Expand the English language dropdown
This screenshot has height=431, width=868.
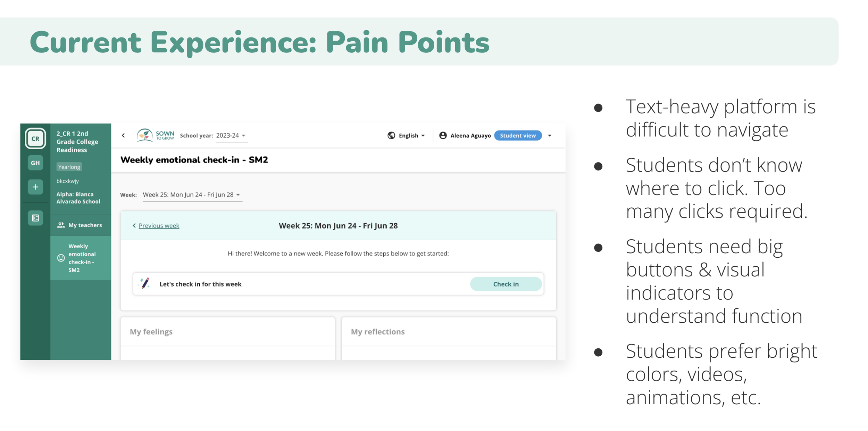click(412, 135)
